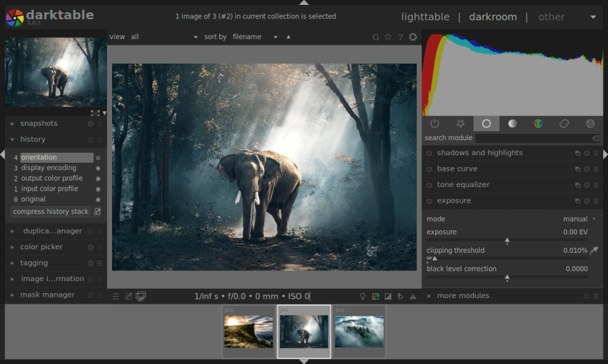Select basic modules group (circle icon)

tap(486, 124)
